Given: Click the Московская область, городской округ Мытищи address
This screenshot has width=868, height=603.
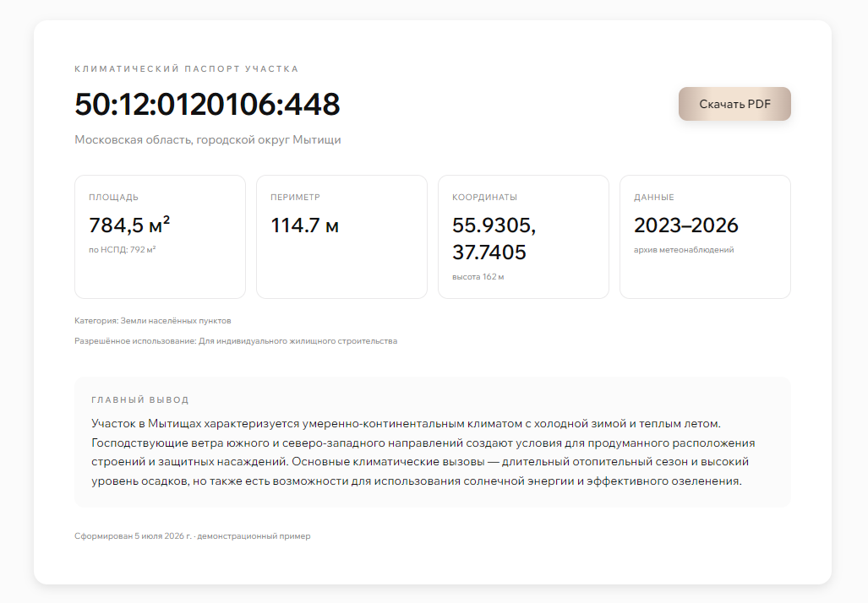Looking at the screenshot, I should pos(208,139).
